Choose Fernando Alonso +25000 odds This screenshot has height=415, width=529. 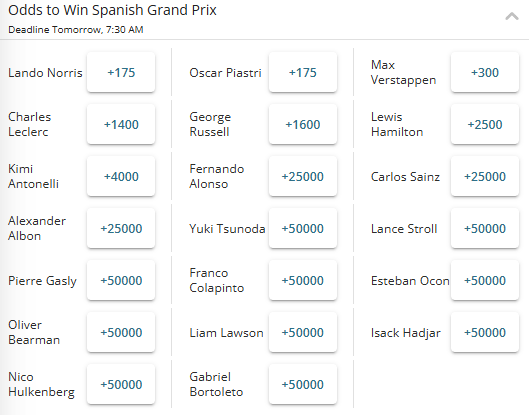(303, 176)
